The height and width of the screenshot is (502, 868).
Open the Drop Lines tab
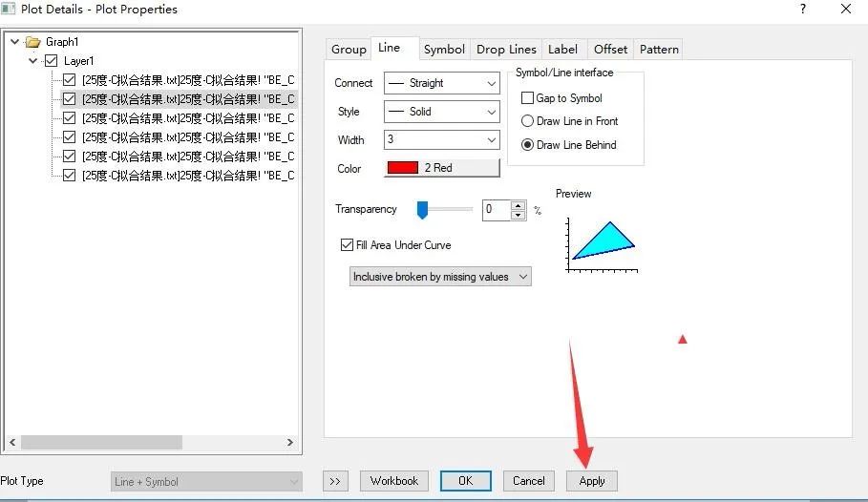coord(506,50)
